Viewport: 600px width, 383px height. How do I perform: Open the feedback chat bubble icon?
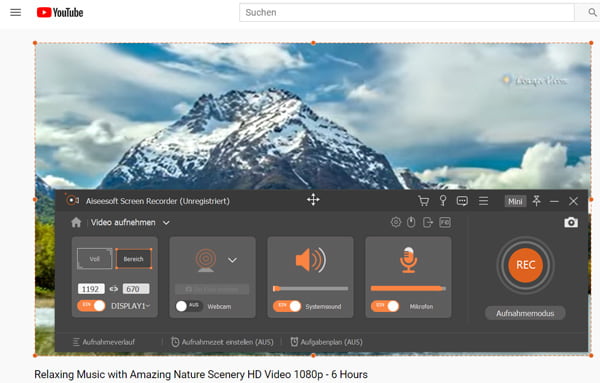(462, 201)
